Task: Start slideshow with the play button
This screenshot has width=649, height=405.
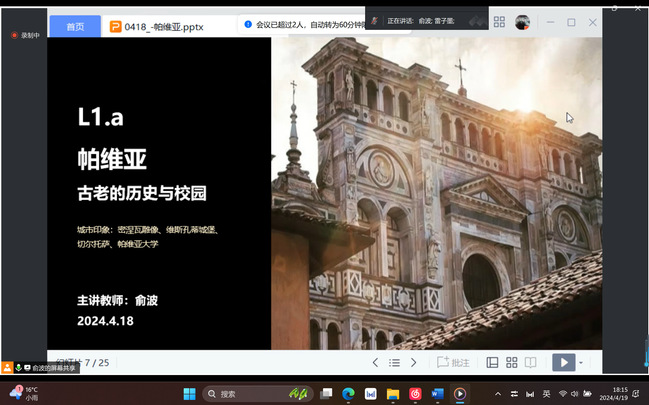Action: point(563,362)
